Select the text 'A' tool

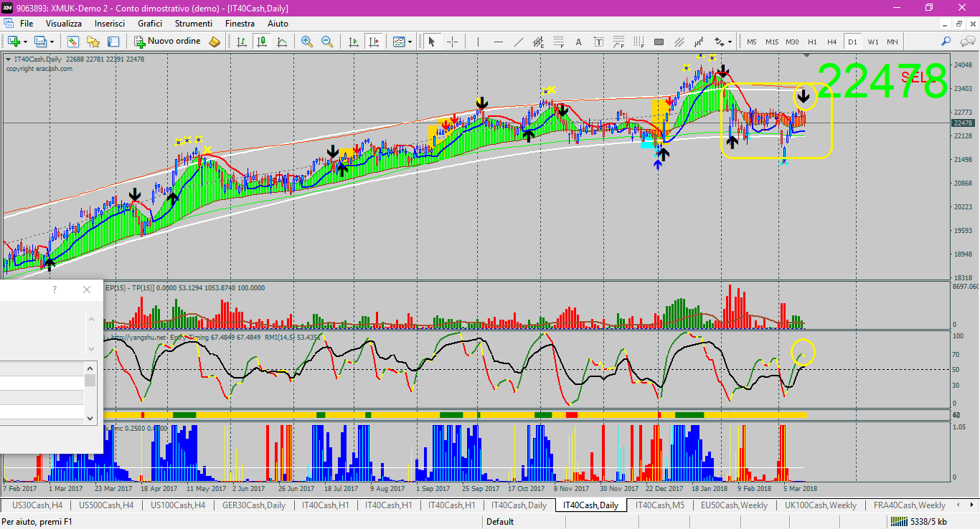point(578,42)
